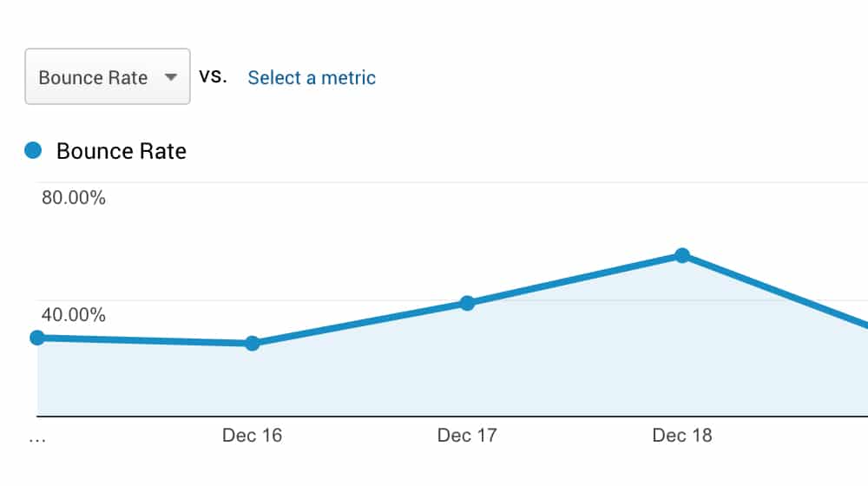
Task: Select the peak data point on Dec 18
Action: (x=682, y=255)
